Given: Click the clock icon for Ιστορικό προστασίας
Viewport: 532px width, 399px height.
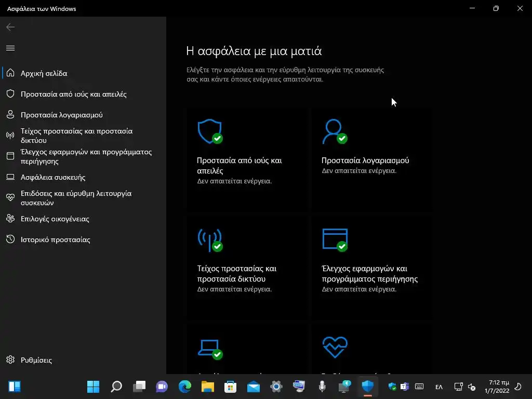Looking at the screenshot, I should click(10, 239).
